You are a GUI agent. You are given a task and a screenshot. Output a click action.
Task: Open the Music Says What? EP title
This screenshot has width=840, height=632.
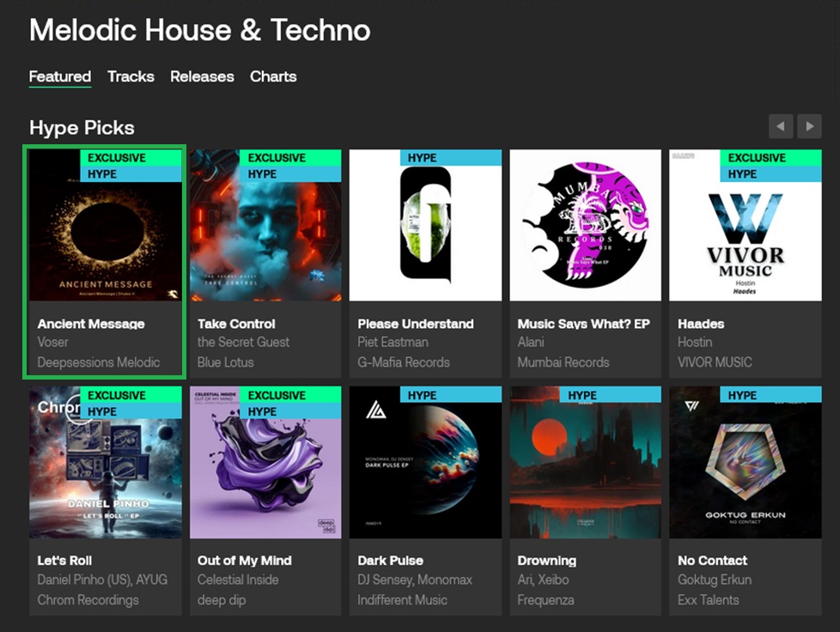pos(583,324)
